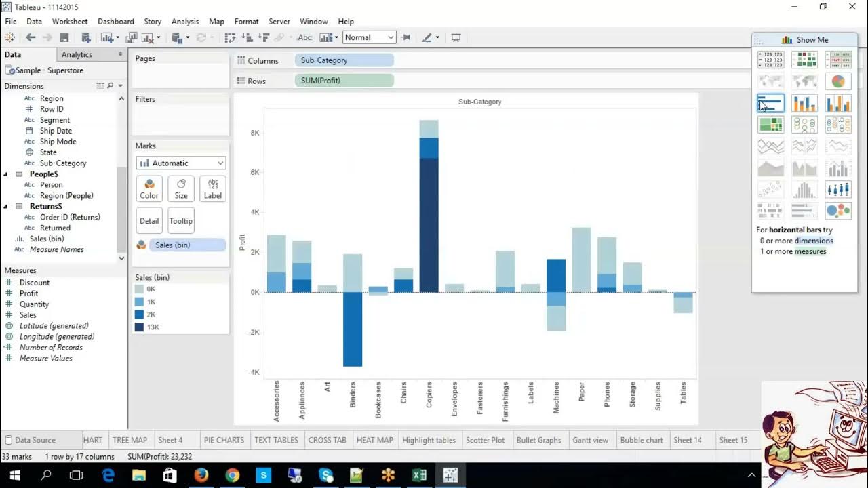Open the Normal fit dropdown
This screenshot has height=488, width=868.
tap(369, 38)
